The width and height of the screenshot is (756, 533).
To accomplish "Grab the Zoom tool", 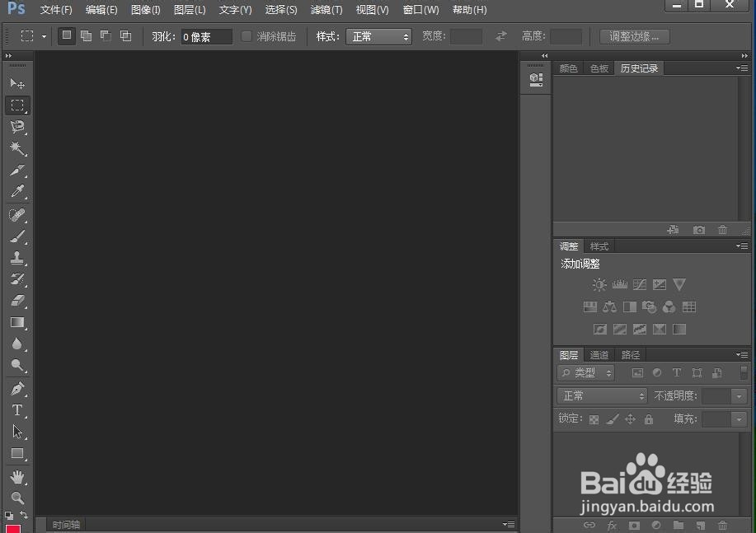I will click(x=16, y=498).
